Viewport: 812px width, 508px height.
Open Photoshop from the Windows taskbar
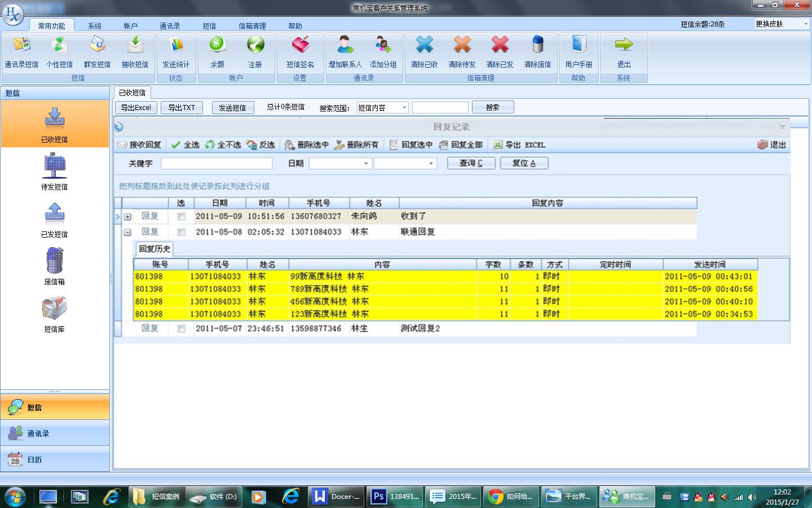point(394,497)
